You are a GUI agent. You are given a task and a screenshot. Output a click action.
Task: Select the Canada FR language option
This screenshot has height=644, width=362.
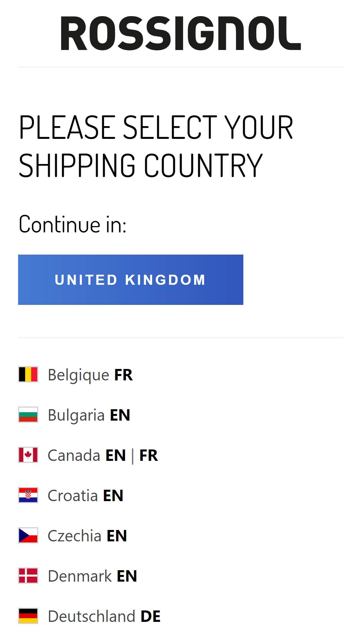(148, 455)
